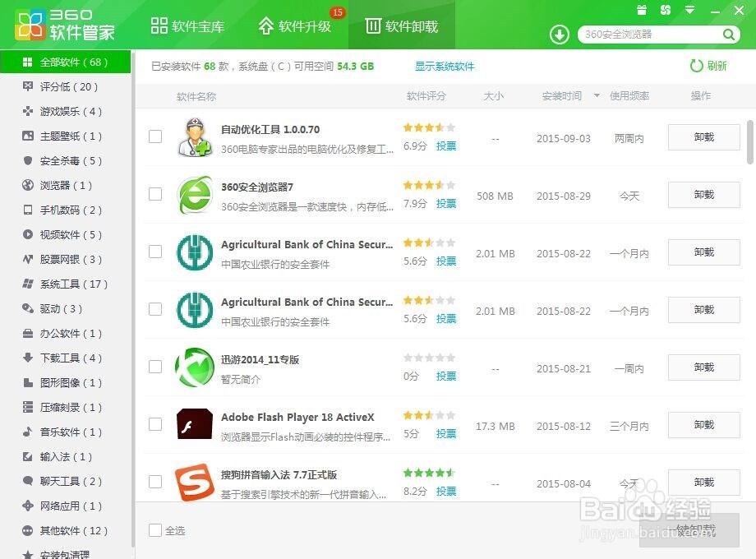Image resolution: width=756 pixels, height=559 pixels.
Task: Select 安全杀毒 (5) category
Action: click(66, 160)
